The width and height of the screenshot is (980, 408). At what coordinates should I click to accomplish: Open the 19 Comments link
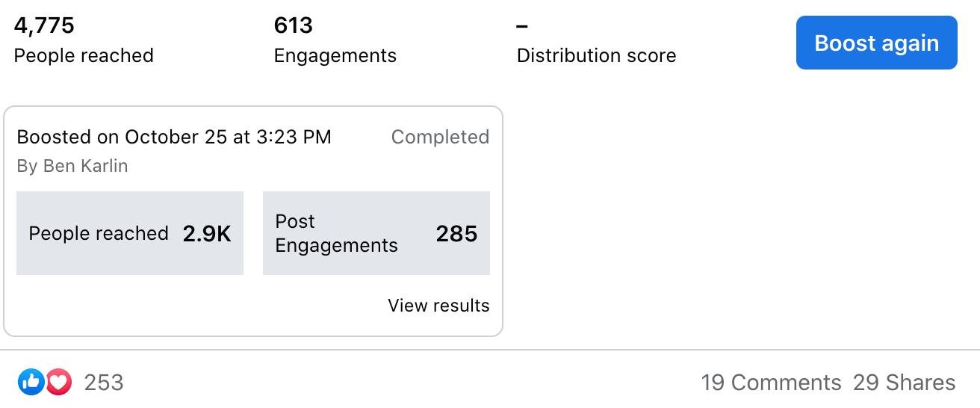[x=771, y=383]
